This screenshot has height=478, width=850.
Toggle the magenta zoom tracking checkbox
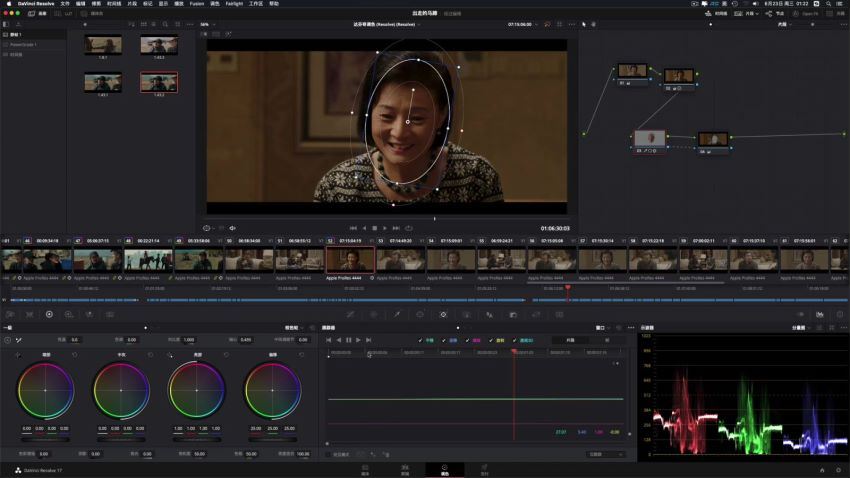(467, 340)
